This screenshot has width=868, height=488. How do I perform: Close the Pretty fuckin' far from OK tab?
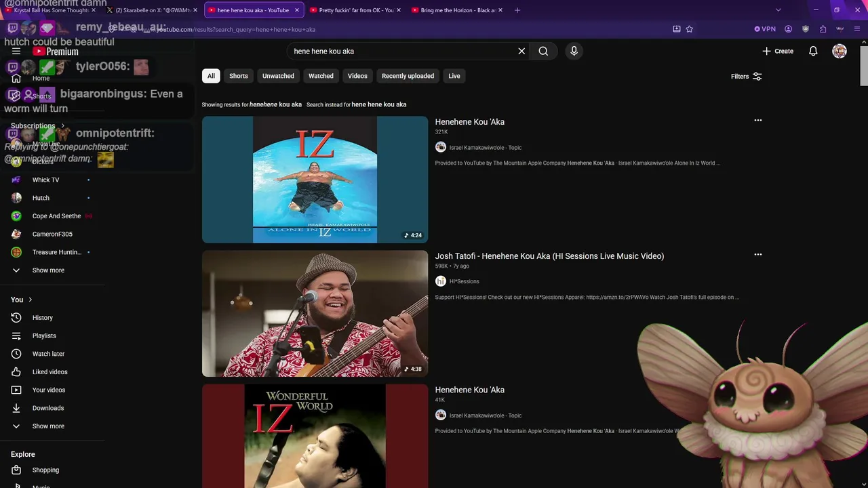tap(398, 10)
